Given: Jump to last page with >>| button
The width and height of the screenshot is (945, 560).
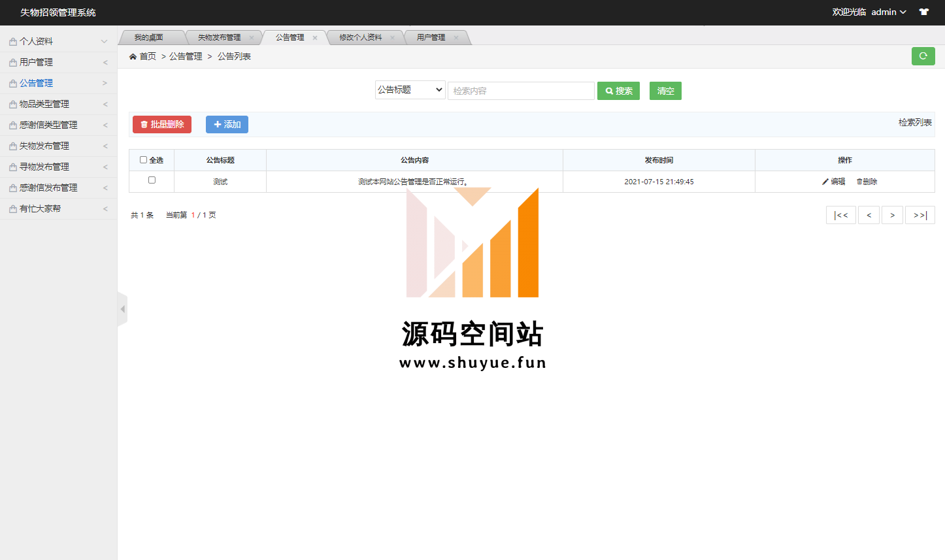Looking at the screenshot, I should click(x=920, y=215).
